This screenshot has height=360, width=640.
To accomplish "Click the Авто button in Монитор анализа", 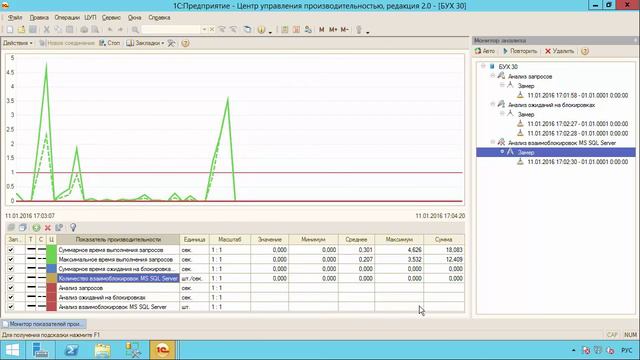I will pyautogui.click(x=485, y=51).
